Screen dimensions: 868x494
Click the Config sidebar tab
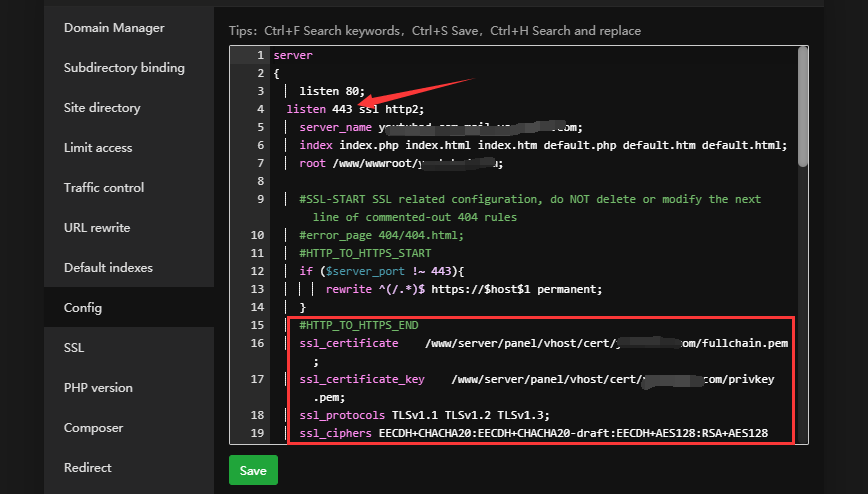pyautogui.click(x=83, y=308)
